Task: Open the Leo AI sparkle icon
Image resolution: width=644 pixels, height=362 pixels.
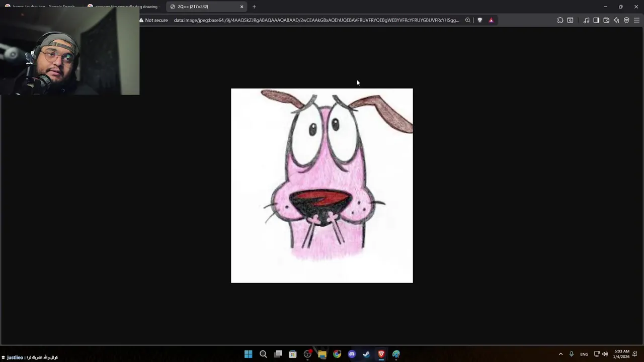Action: tap(616, 20)
